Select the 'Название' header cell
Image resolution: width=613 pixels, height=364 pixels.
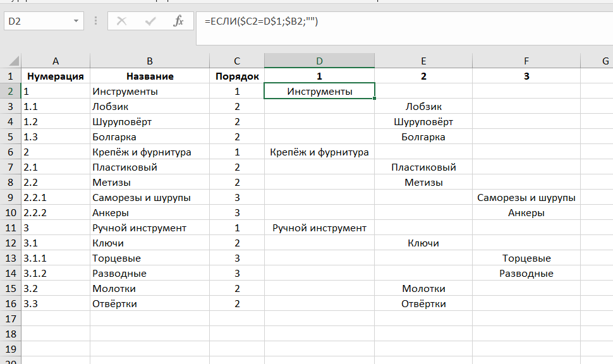[150, 76]
